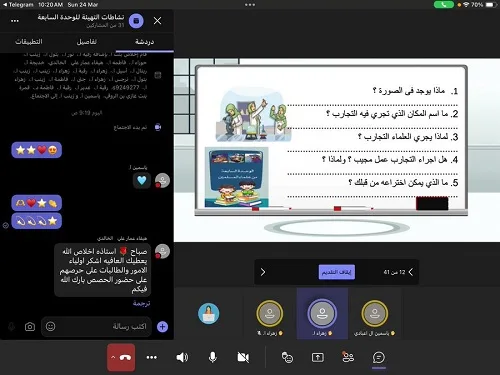Screen dimensions: 500x375
Task: Switch to the تفاصيل tab
Action: [x=87, y=42]
